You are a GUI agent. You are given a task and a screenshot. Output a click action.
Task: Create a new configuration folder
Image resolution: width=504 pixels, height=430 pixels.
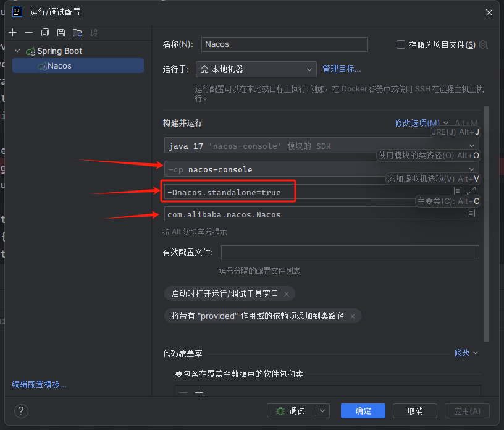77,33
